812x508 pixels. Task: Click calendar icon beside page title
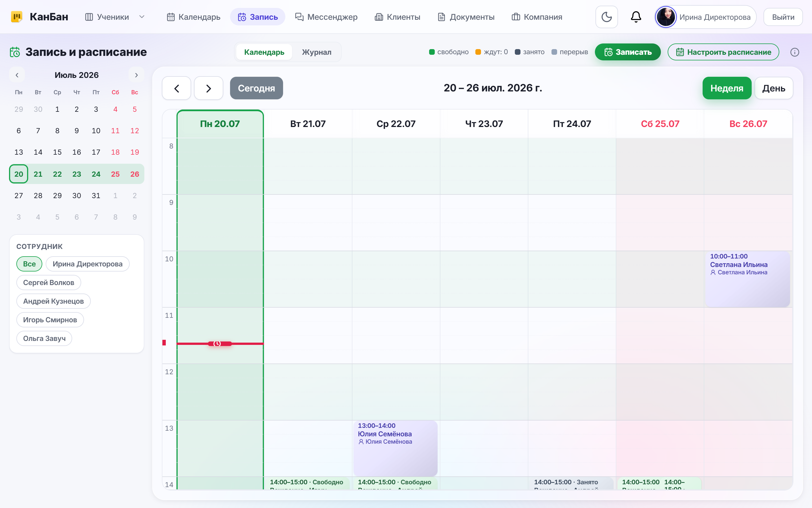[15, 52]
